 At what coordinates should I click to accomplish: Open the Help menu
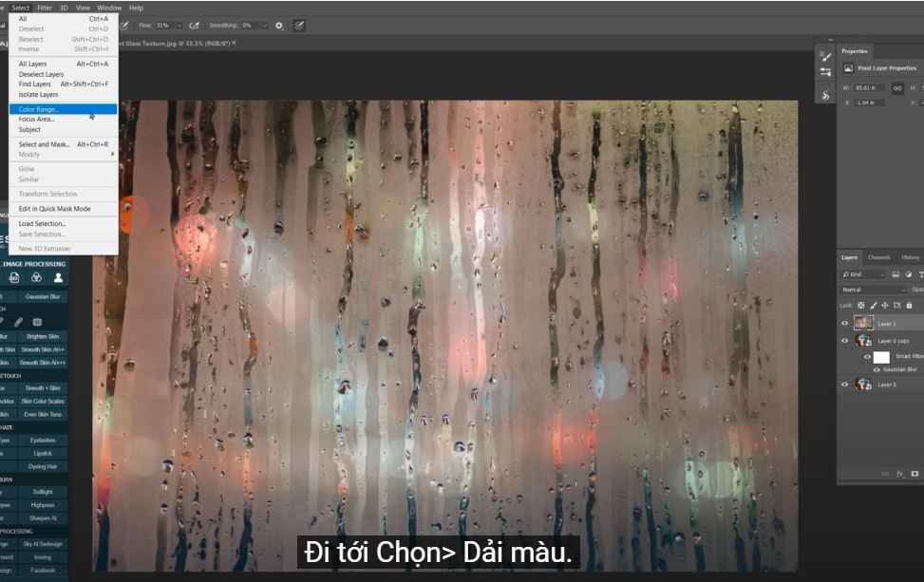[x=136, y=8]
